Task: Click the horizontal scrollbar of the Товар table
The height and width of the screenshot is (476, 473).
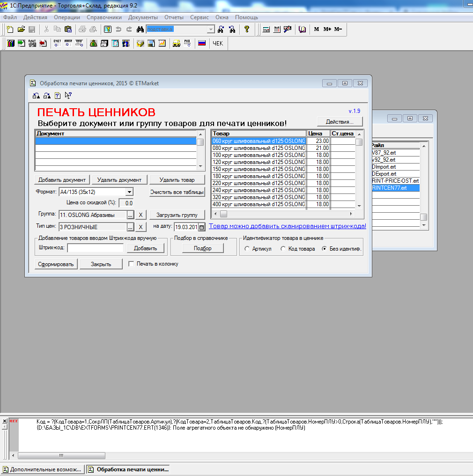Action: click(x=283, y=214)
